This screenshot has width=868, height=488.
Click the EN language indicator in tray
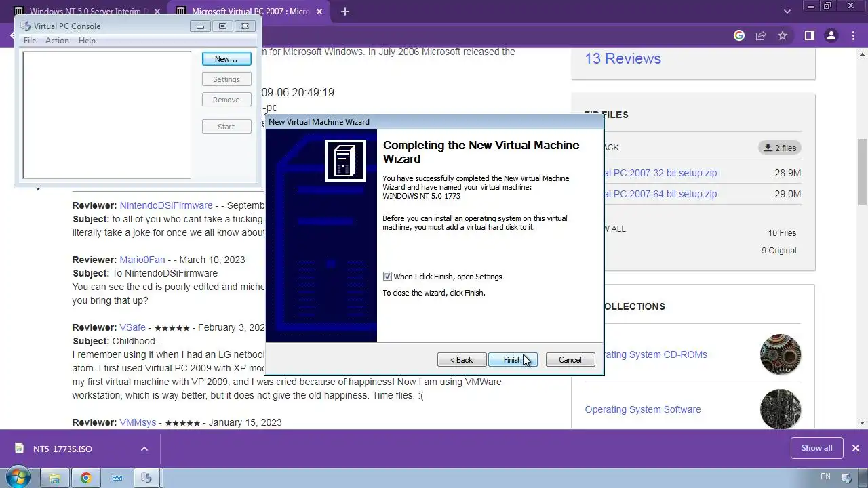click(x=825, y=477)
